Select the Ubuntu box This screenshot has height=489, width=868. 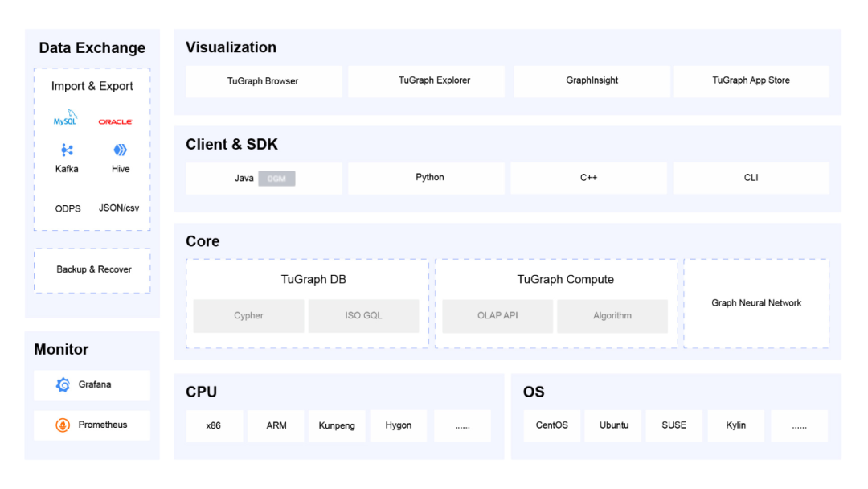click(613, 426)
